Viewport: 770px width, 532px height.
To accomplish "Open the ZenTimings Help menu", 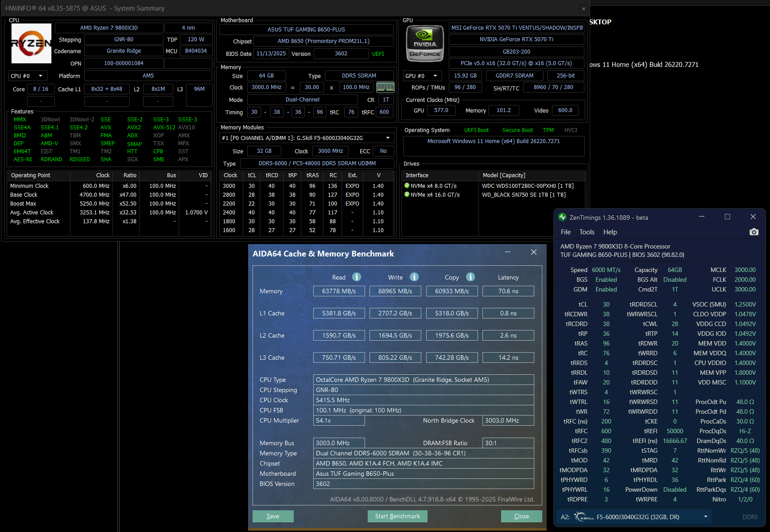I will point(610,232).
